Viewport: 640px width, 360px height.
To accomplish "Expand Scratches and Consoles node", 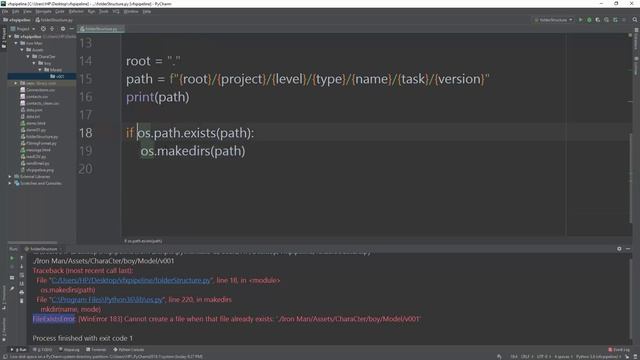I will pos(10,183).
